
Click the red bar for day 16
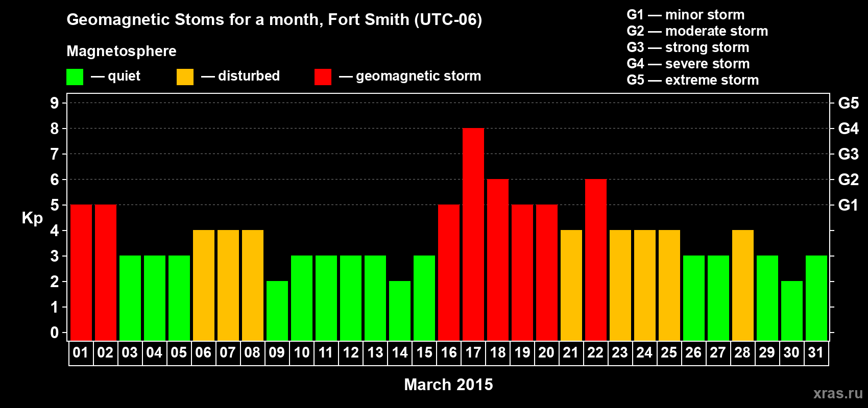coord(449,272)
